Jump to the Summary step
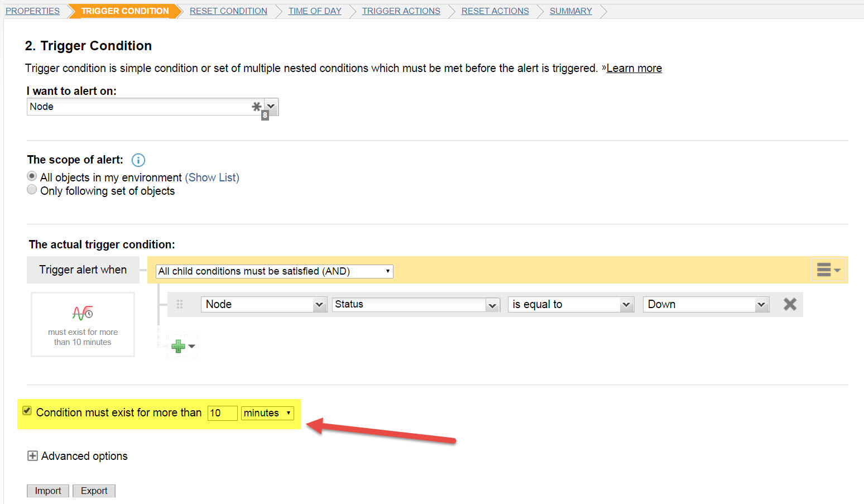Image resolution: width=864 pixels, height=504 pixels. (x=571, y=11)
